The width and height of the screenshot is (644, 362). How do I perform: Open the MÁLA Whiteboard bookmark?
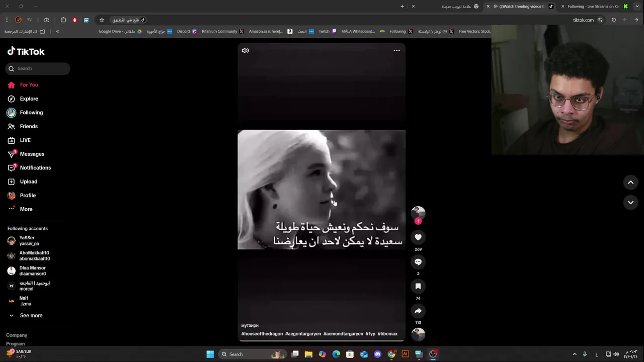tap(363, 31)
